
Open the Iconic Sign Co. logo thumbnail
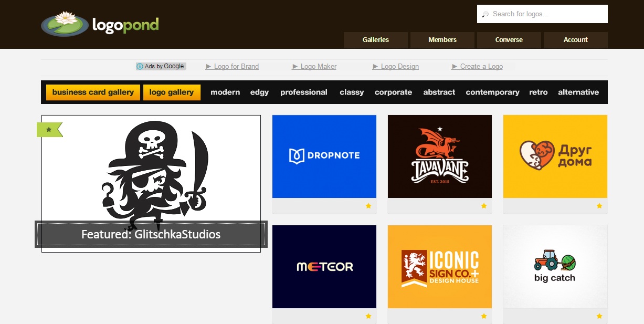click(440, 267)
